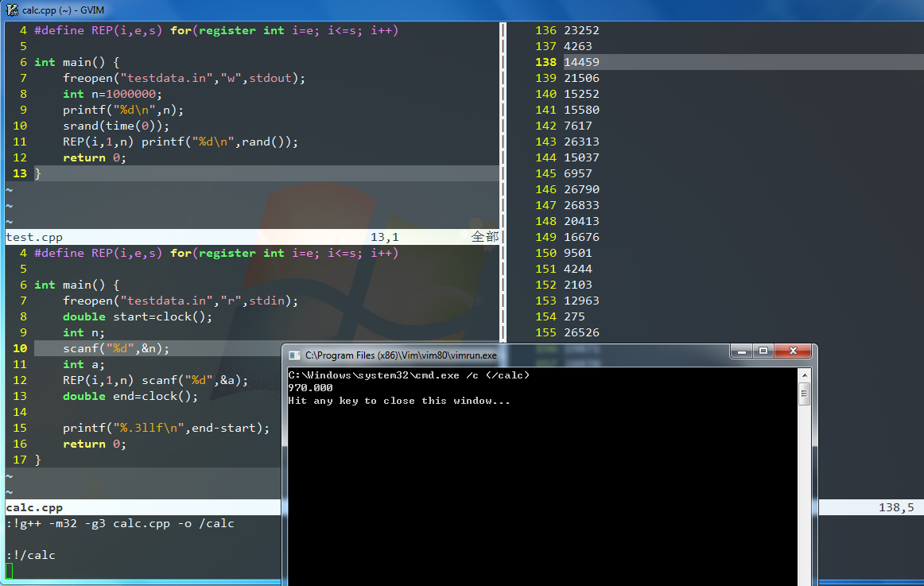This screenshot has width=924, height=586.
Task: Click the calc.cpp status line
Action: pyautogui.click(x=142, y=507)
